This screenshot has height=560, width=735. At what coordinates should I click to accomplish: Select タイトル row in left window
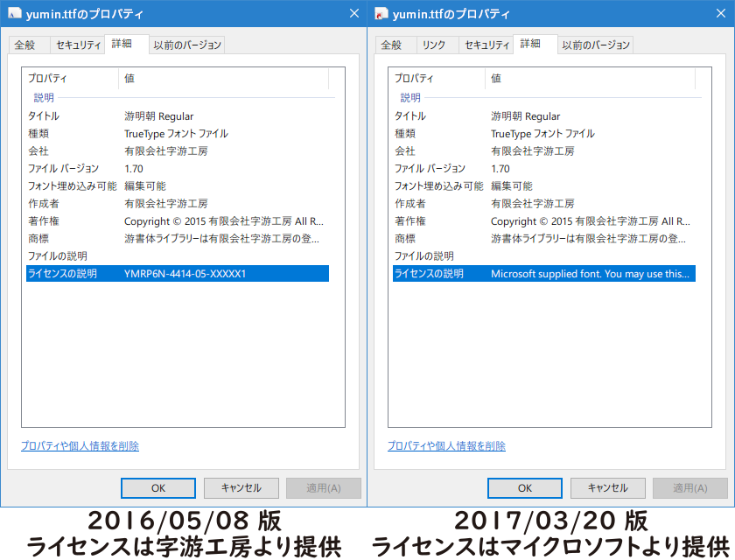(x=178, y=116)
